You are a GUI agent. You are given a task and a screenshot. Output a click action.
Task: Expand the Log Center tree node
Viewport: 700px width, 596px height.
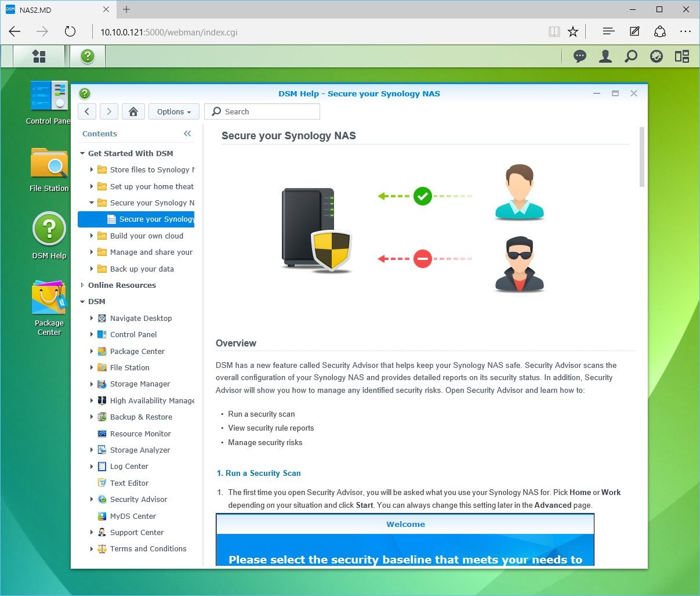point(92,467)
